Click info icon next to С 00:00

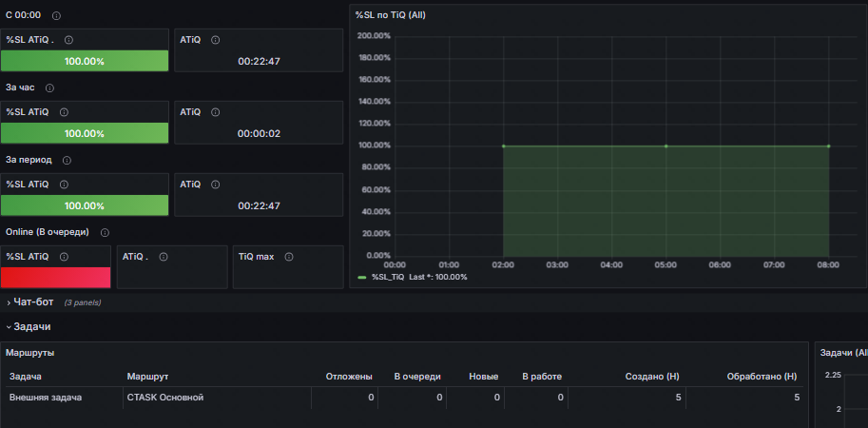56,15
